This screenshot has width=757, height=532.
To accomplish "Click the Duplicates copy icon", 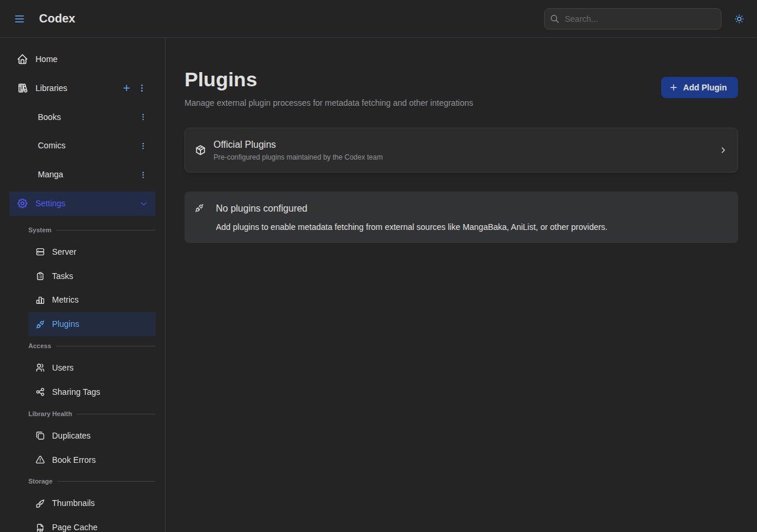I will click(40, 436).
